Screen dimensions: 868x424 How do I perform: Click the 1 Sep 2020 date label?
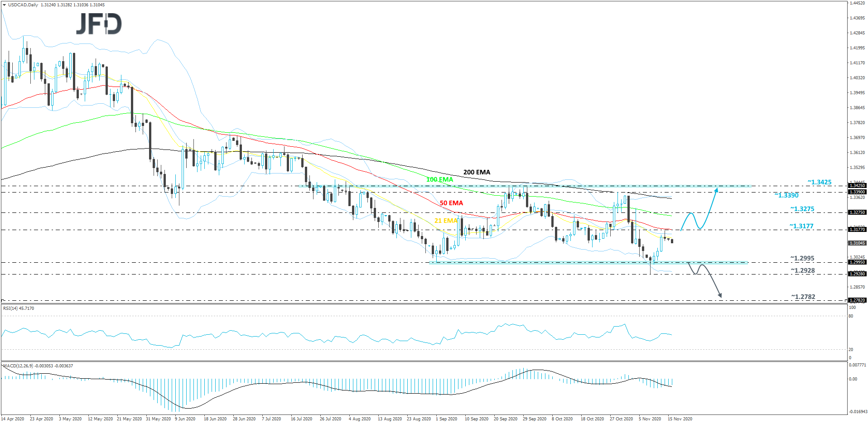click(x=446, y=419)
